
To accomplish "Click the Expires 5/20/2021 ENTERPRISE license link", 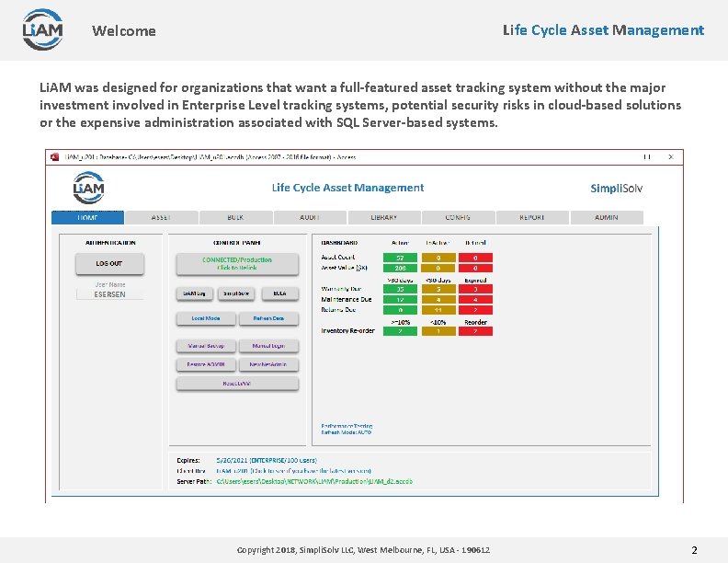I will pos(267,460).
